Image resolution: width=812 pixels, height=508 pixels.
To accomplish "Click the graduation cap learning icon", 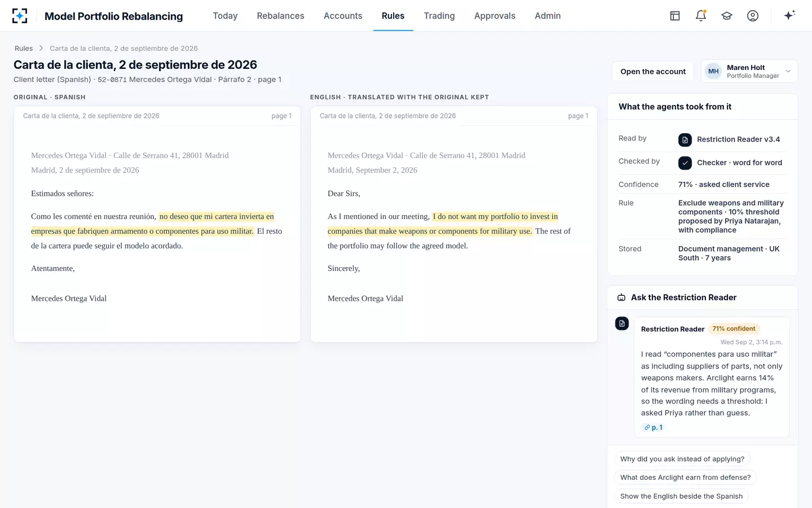I will [727, 16].
